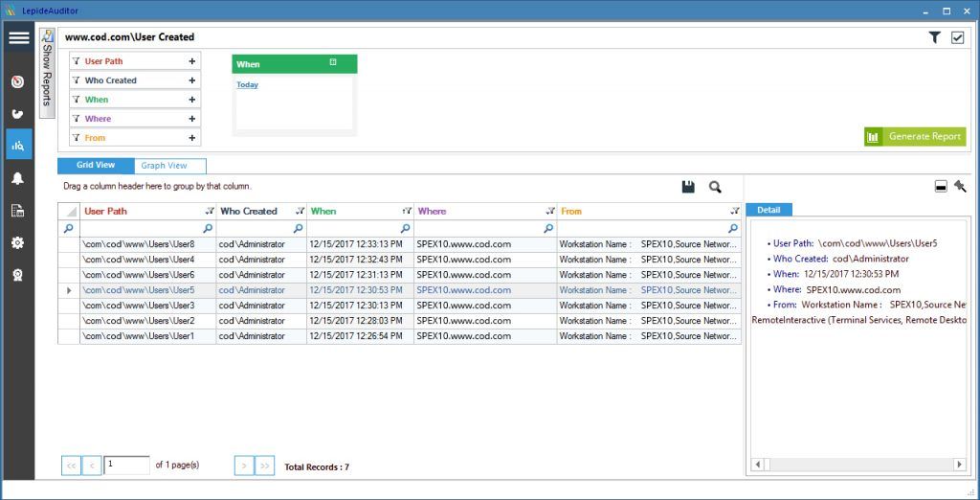Click the Generate Report button
The image size is (980, 500).
point(915,136)
